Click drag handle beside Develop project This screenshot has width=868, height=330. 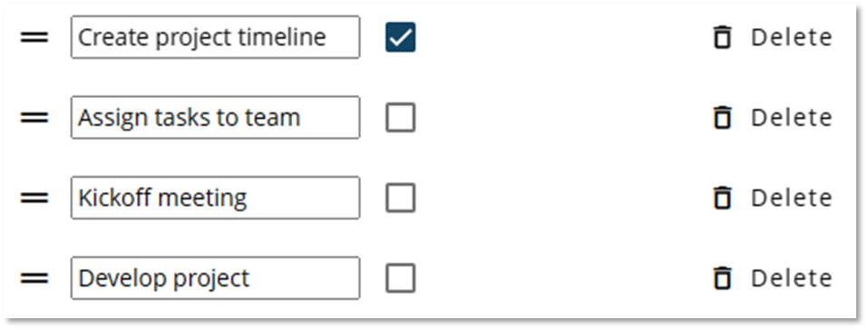[34, 278]
